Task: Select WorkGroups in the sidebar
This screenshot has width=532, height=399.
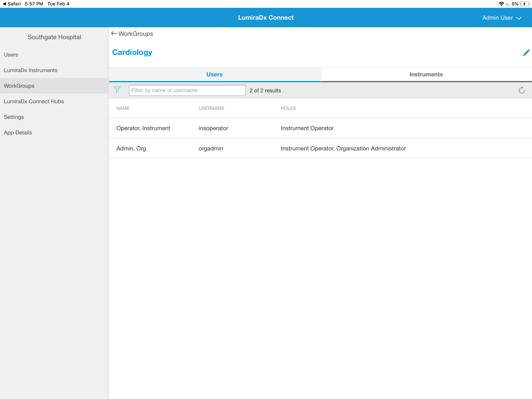Action: coord(54,86)
